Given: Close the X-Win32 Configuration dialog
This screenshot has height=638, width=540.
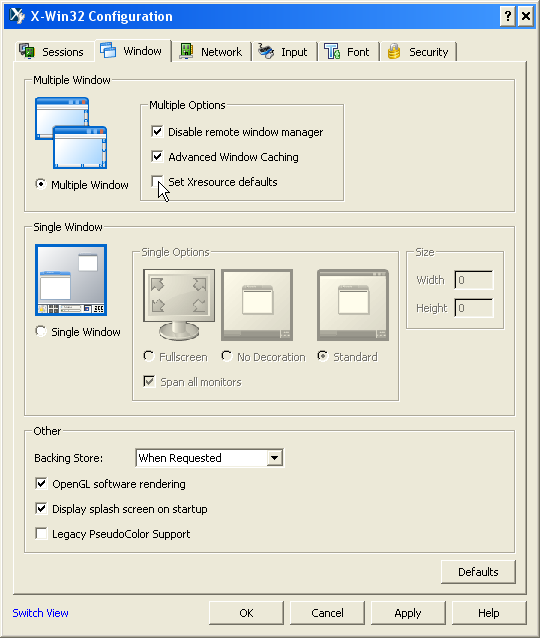Looking at the screenshot, I should pyautogui.click(x=526, y=16).
